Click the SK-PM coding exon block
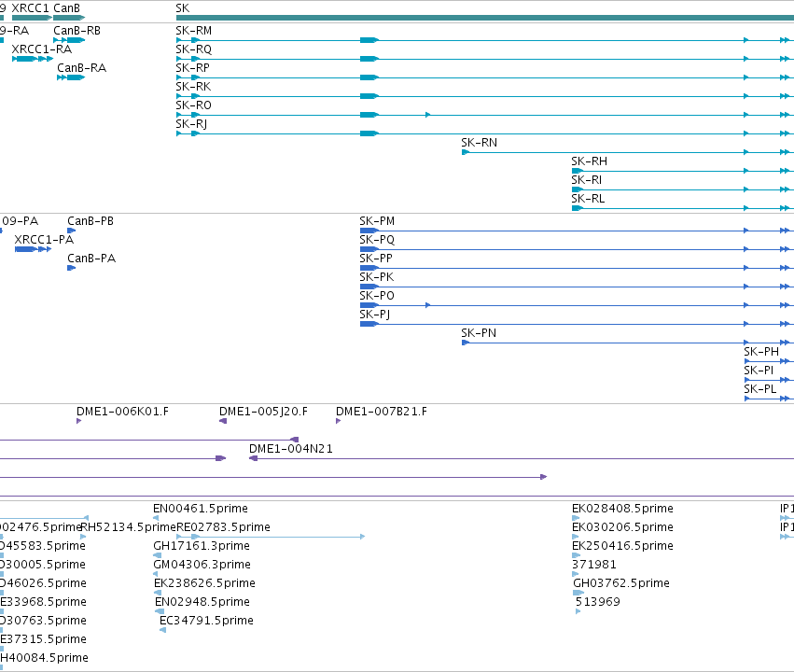794x672 pixels. 369,231
